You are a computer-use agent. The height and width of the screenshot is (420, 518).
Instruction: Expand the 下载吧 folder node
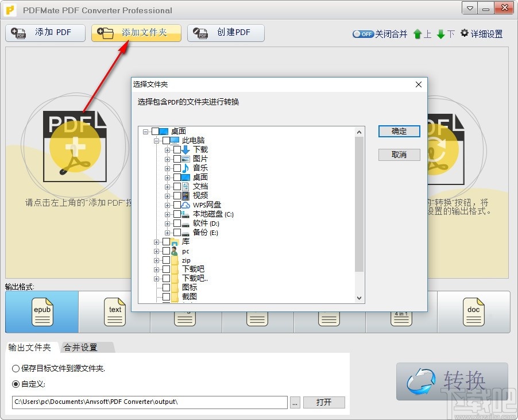(156, 270)
